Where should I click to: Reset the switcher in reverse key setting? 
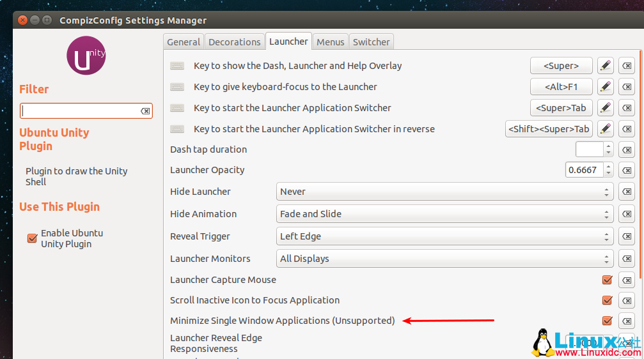[627, 129]
